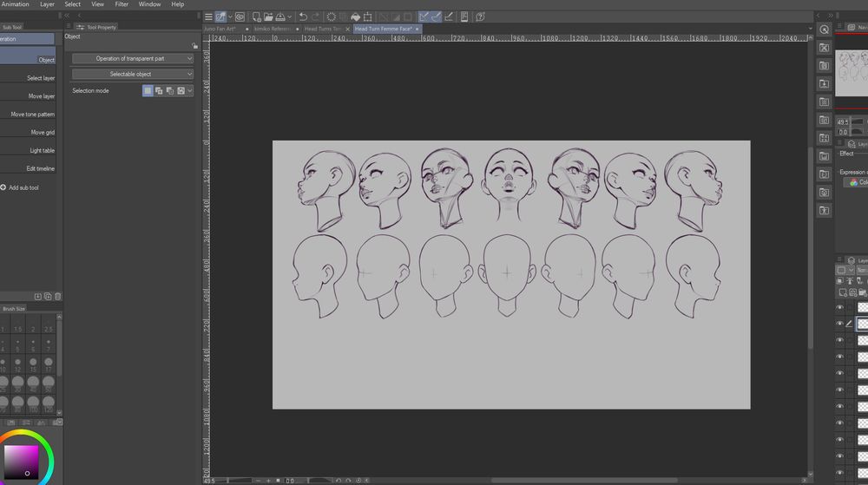Choose Select overlapping selection mode icon

tap(181, 91)
